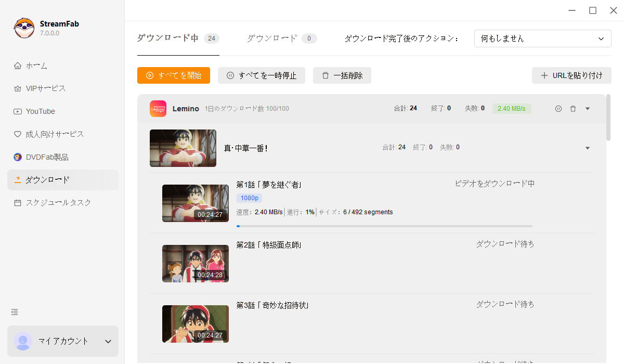Open スケジュールタスク in the sidebar

click(x=58, y=203)
